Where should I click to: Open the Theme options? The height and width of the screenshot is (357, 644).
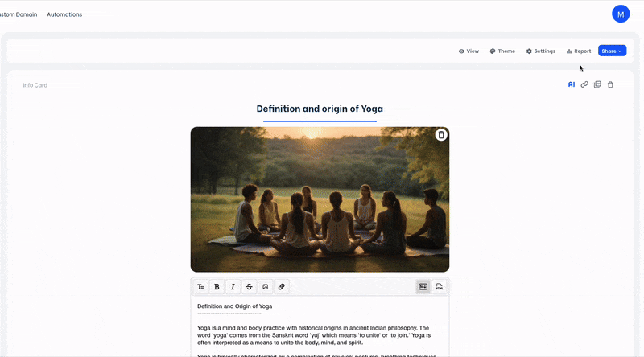point(502,51)
